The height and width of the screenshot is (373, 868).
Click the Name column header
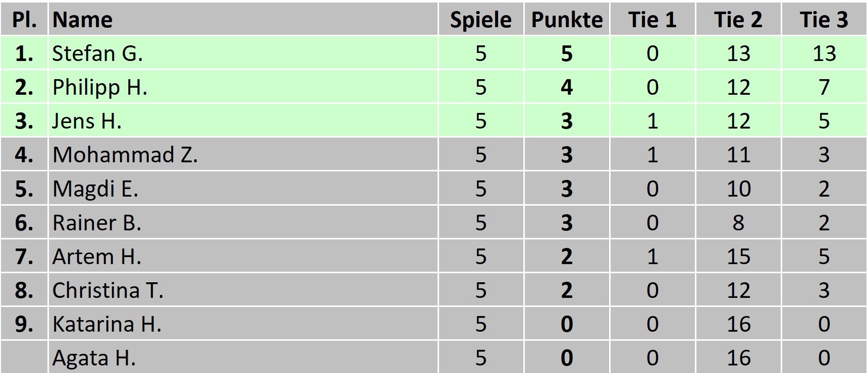(83, 20)
